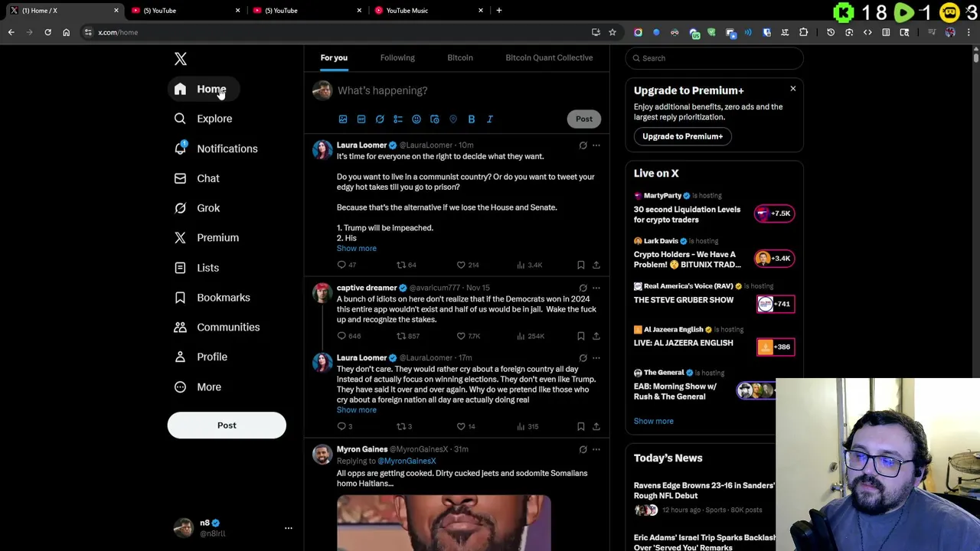Open more options on captive dreamer post

pos(596,289)
